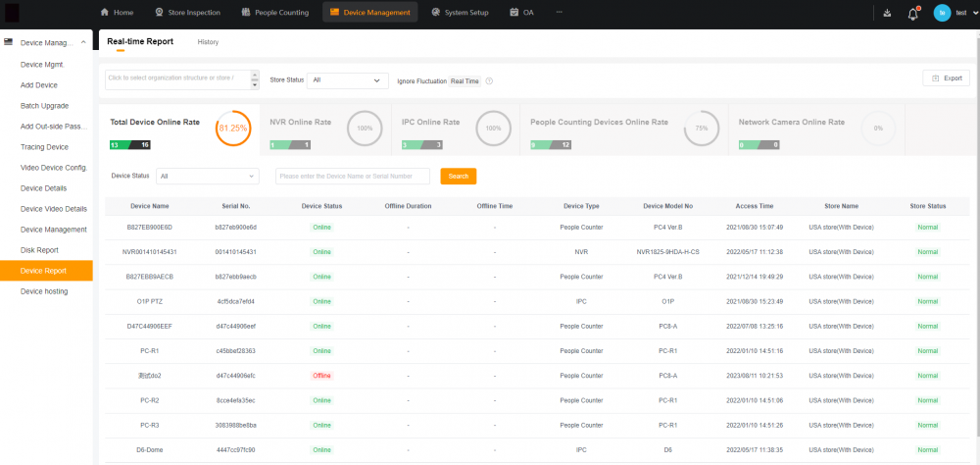Click the Device Name or Serial search field
980x465 pixels.
tap(353, 177)
